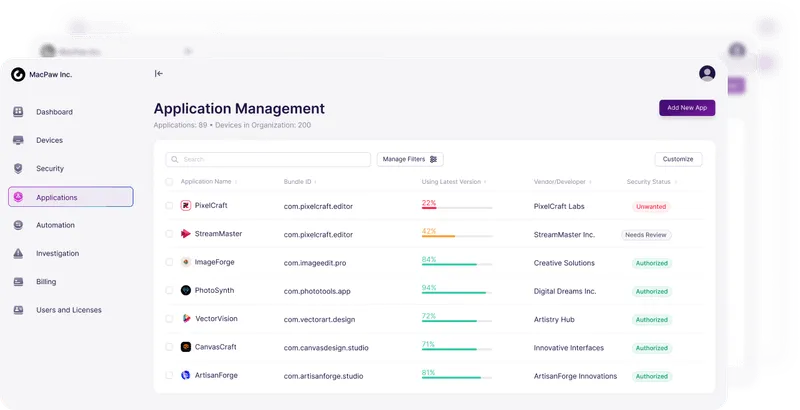Check the ArtisanForge row checkbox
The height and width of the screenshot is (410, 800).
[169, 375]
